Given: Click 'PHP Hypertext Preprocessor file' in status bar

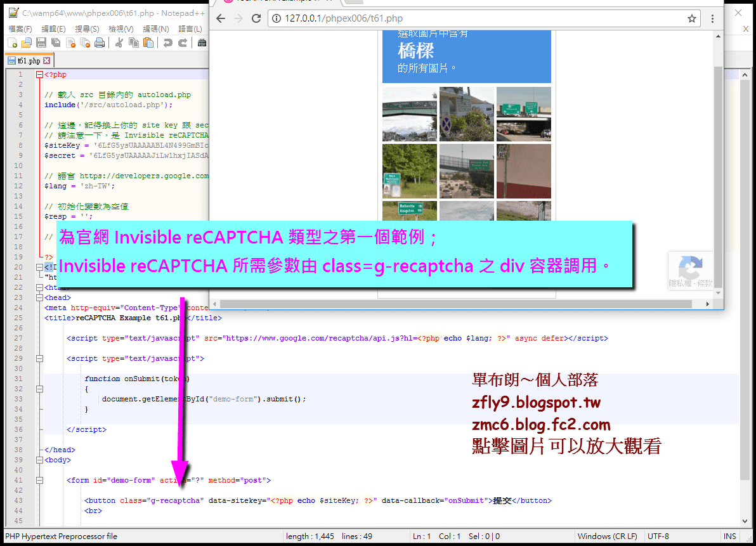Looking at the screenshot, I should [62, 536].
